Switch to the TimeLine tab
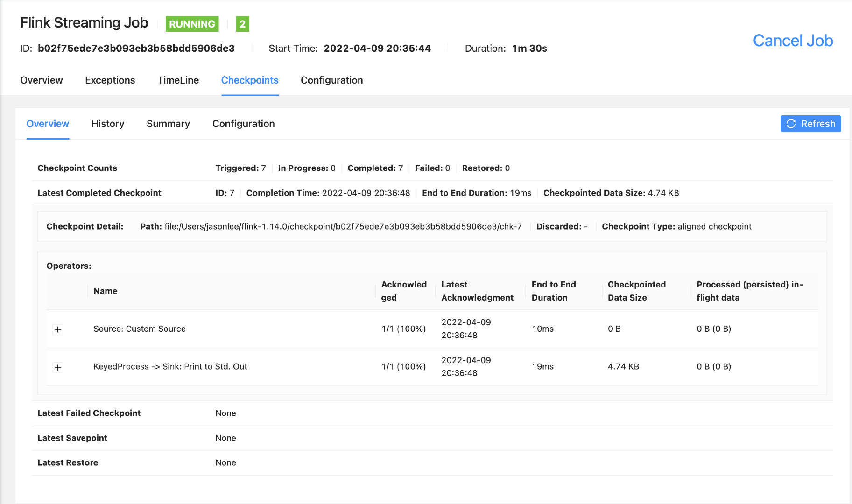Image resolution: width=852 pixels, height=504 pixels. tap(178, 80)
